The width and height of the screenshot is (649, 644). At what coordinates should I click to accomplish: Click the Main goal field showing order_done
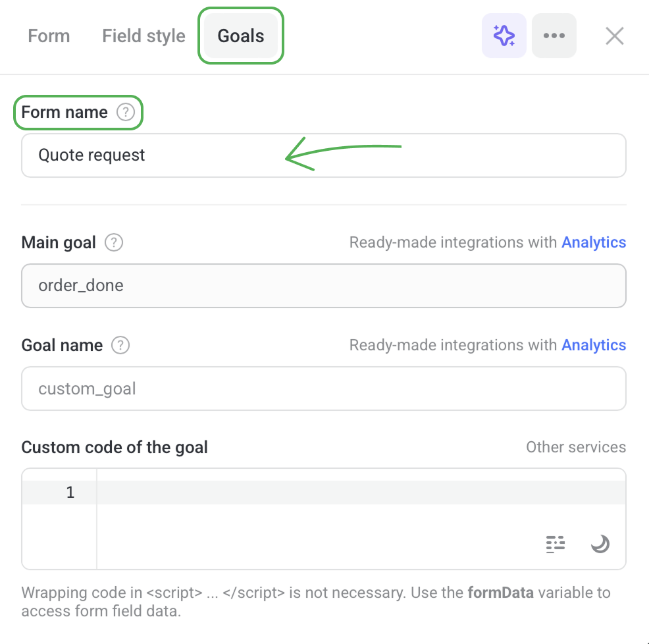point(323,286)
